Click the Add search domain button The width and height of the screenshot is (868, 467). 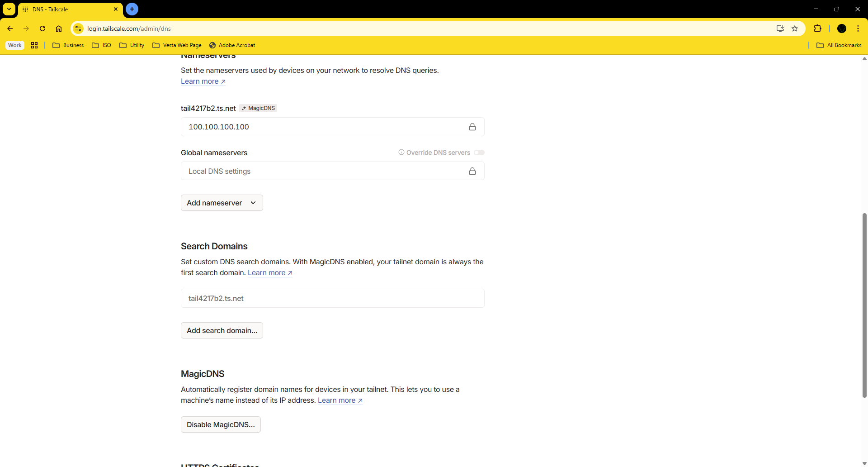click(x=222, y=330)
